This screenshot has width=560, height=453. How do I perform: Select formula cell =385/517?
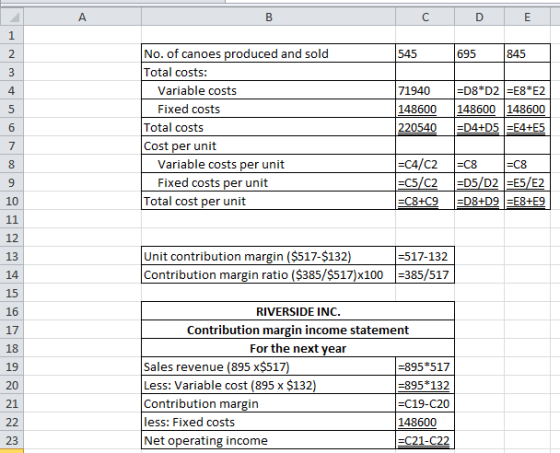coord(425,274)
